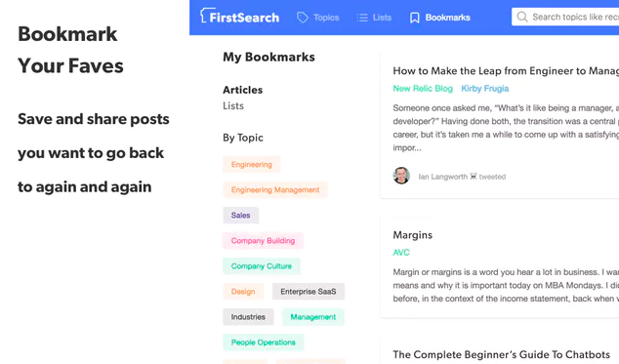The width and height of the screenshot is (619, 364).
Task: Click the Topics tag icon
Action: click(x=303, y=18)
